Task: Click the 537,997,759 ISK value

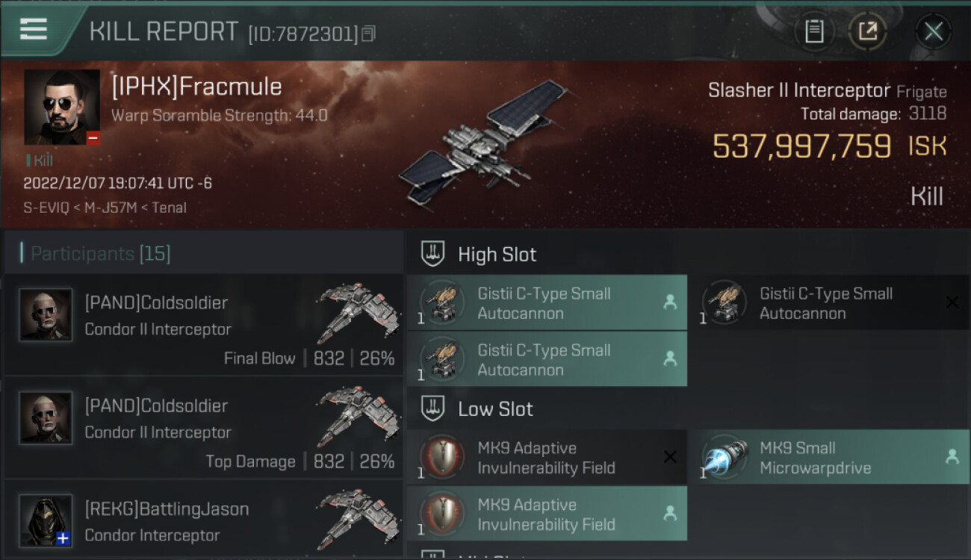Action: pos(801,146)
